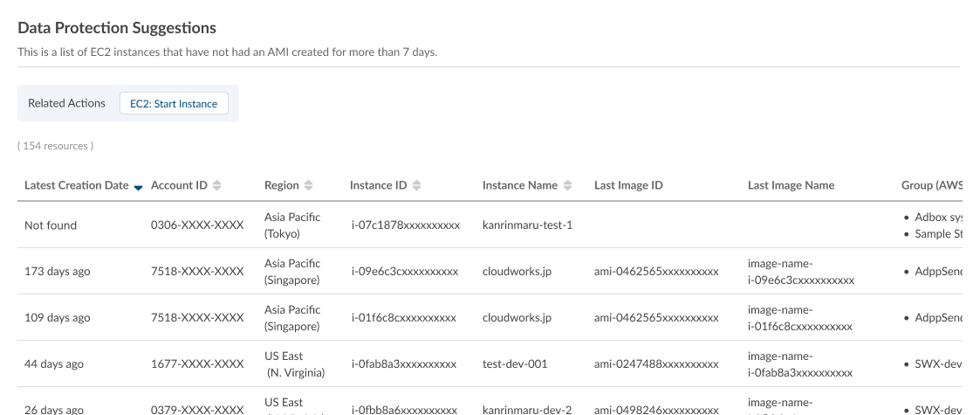The width and height of the screenshot is (980, 415).
Task: Click the test-dev-001 instance name
Action: point(515,364)
